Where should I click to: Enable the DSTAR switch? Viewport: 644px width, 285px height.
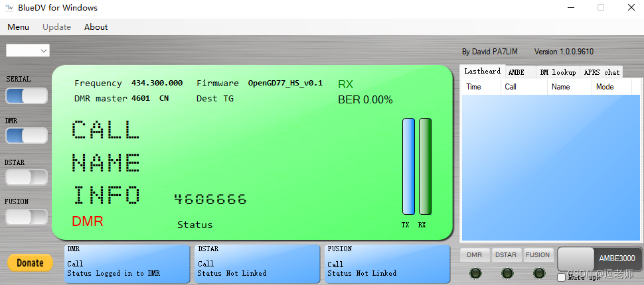(27, 177)
